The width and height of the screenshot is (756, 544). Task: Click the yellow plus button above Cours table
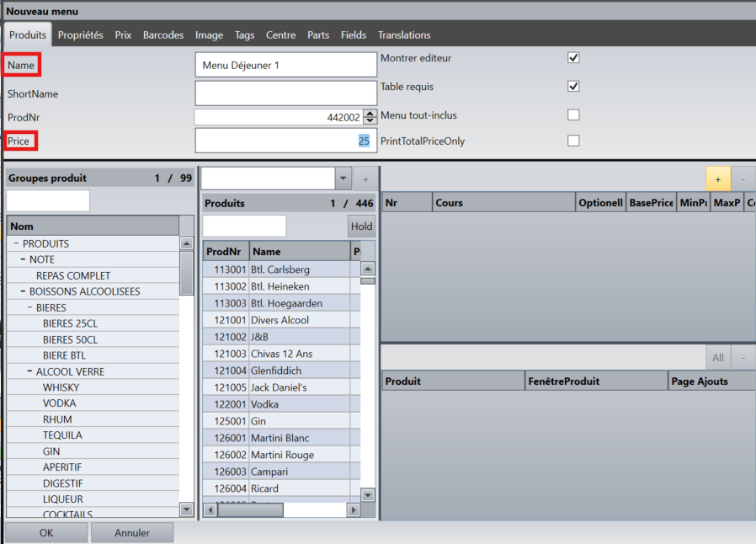click(x=717, y=179)
